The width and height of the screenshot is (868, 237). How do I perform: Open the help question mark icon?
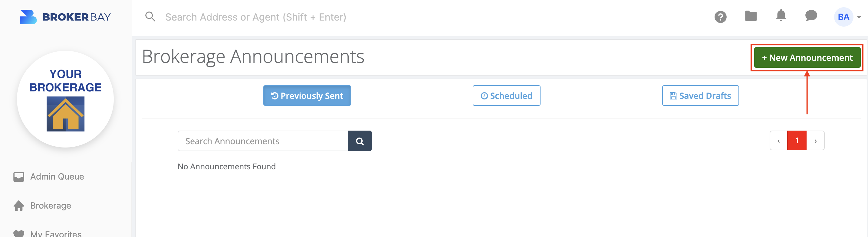pyautogui.click(x=720, y=17)
